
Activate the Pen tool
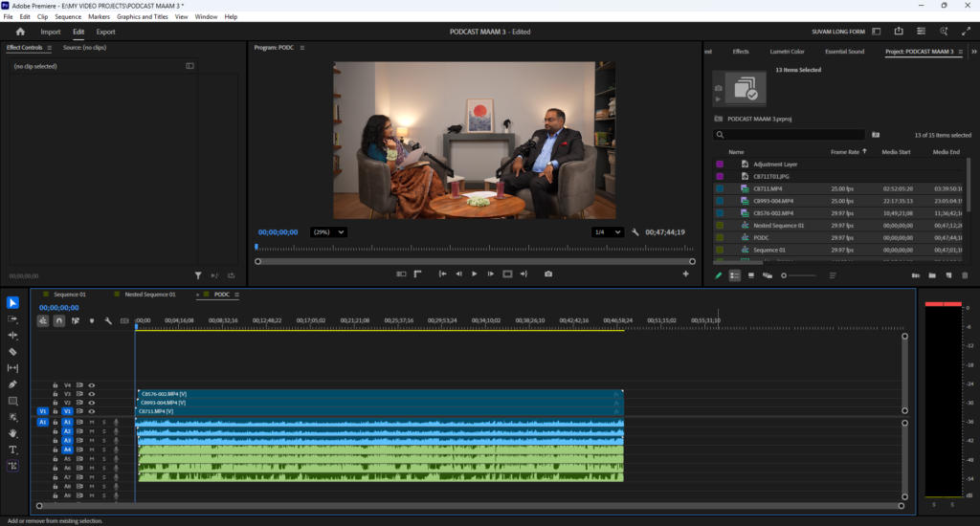coord(12,384)
